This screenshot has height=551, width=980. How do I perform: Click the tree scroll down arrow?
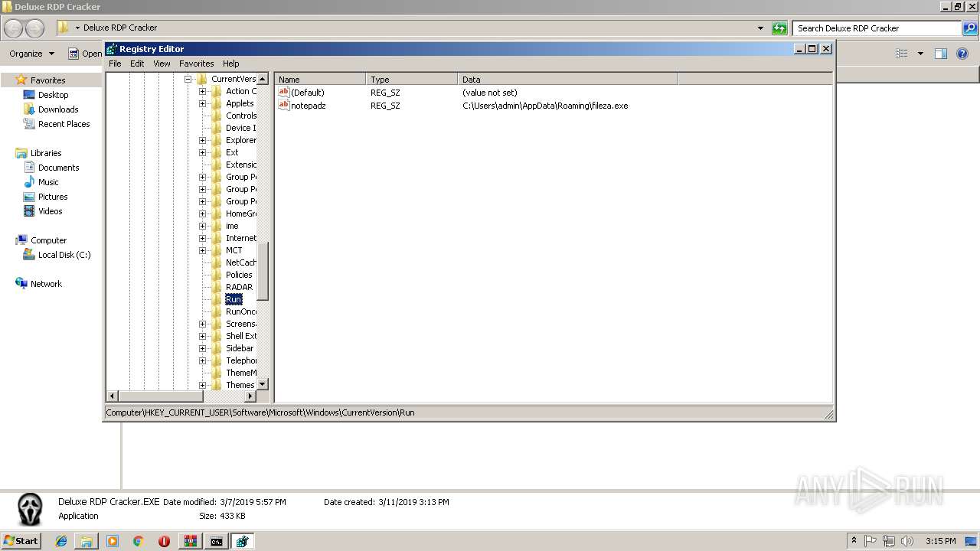click(x=263, y=384)
